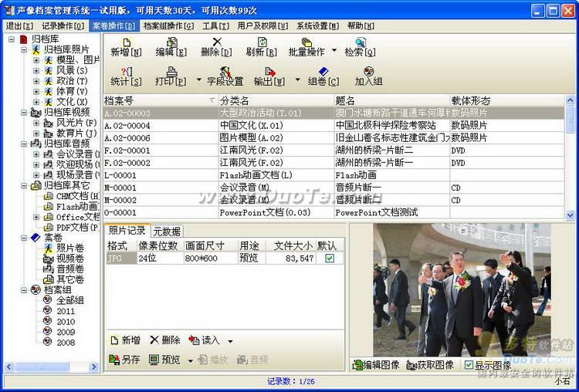579x392 pixels.
Task: Open the 记录操作[O] menu
Action: pyautogui.click(x=63, y=25)
